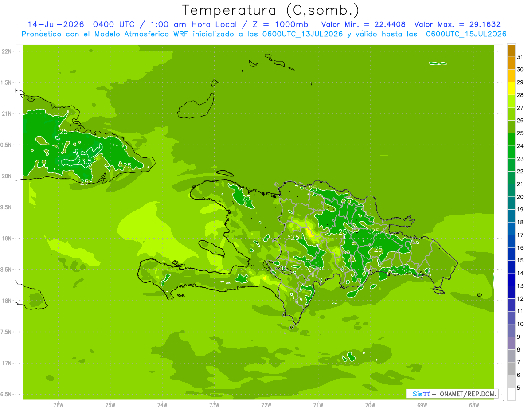Click the '7.5N' latitude axis label
This screenshot has height=411, width=532.
click(x=6, y=332)
